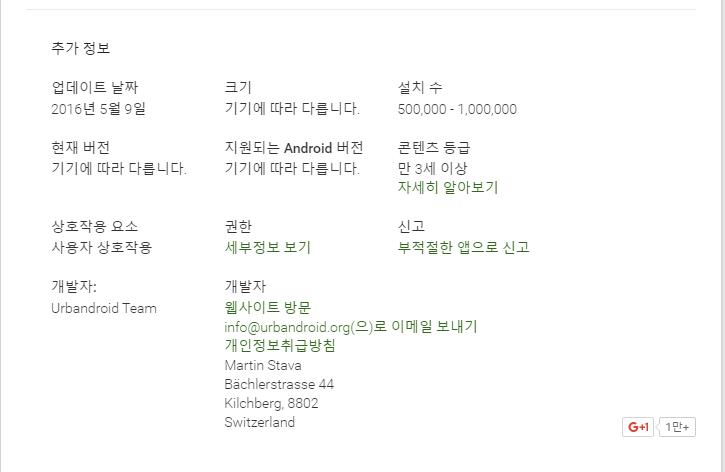Click the 만 3세 이상 rating text
725x472 pixels.
point(432,168)
